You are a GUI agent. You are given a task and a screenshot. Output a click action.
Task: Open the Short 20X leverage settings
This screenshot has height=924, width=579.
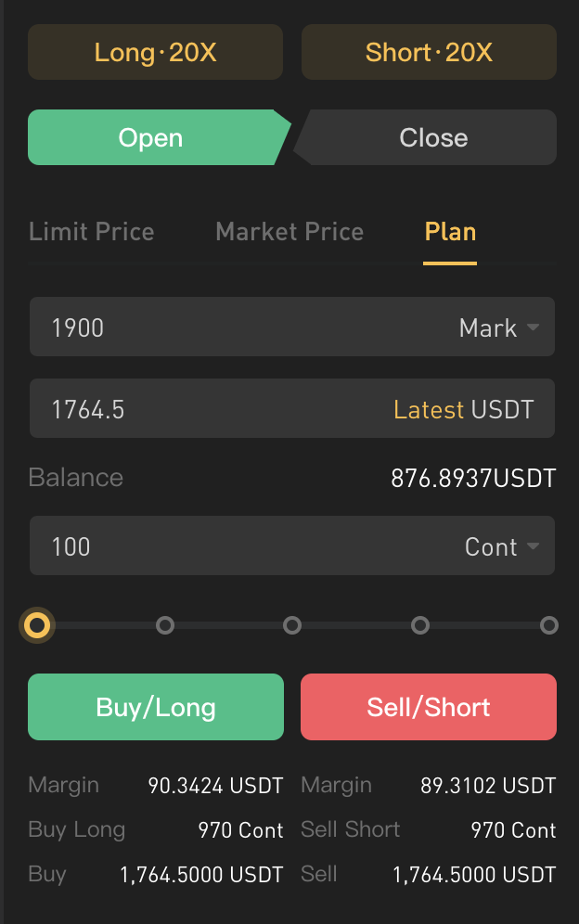coord(429,52)
